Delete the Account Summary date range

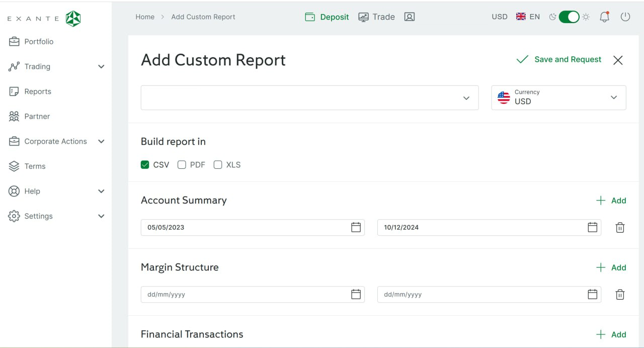(x=620, y=228)
